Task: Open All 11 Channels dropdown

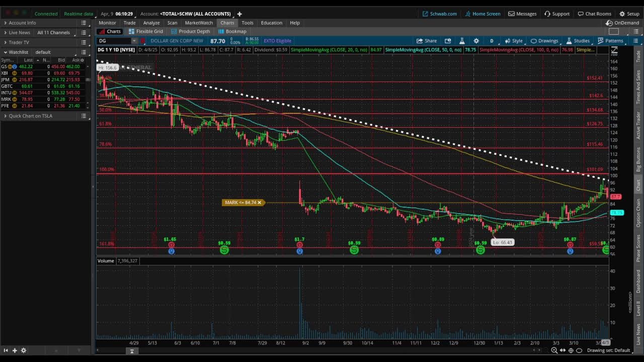Action: [56, 33]
